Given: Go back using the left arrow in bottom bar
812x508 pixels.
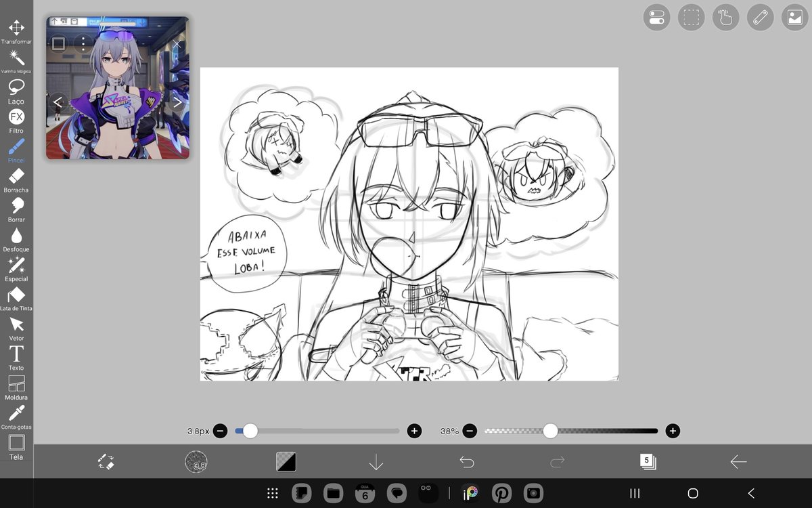Looking at the screenshot, I should (x=738, y=462).
